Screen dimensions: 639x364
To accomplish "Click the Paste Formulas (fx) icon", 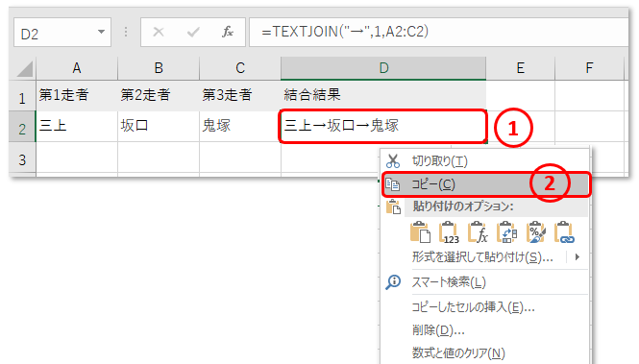I will pyautogui.click(x=478, y=232).
